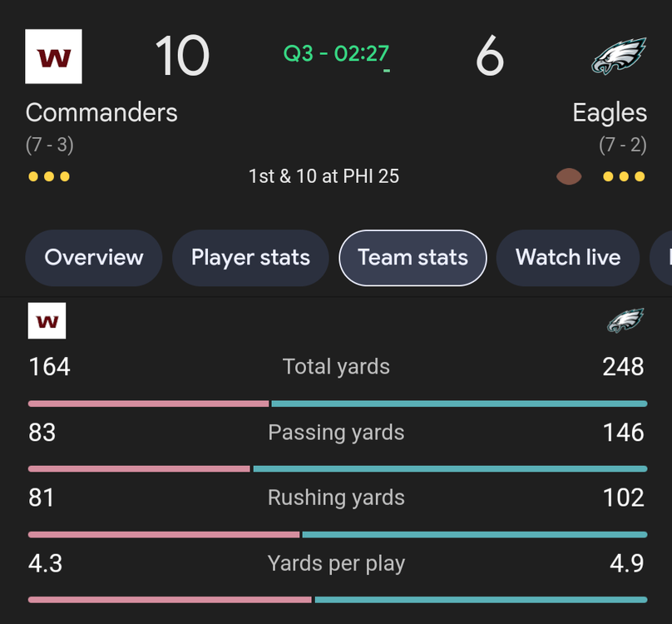Click the Total yards comparison bar

(x=337, y=404)
